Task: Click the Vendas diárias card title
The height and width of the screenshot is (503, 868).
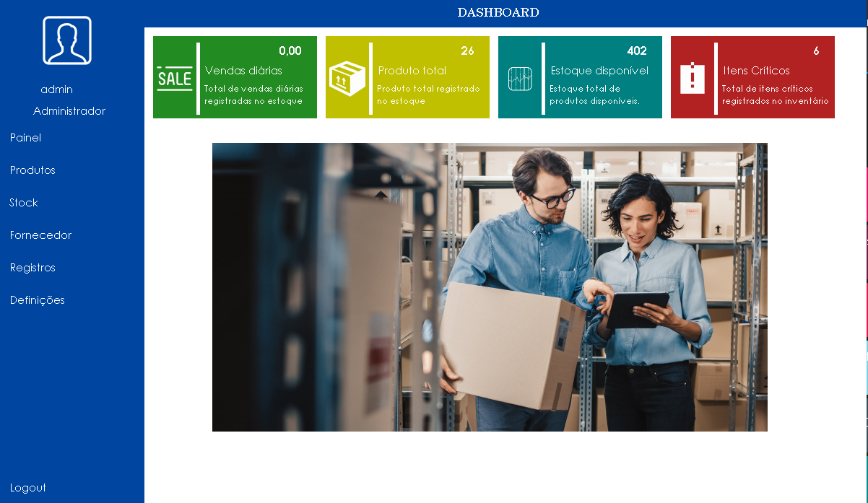Action: [243, 71]
